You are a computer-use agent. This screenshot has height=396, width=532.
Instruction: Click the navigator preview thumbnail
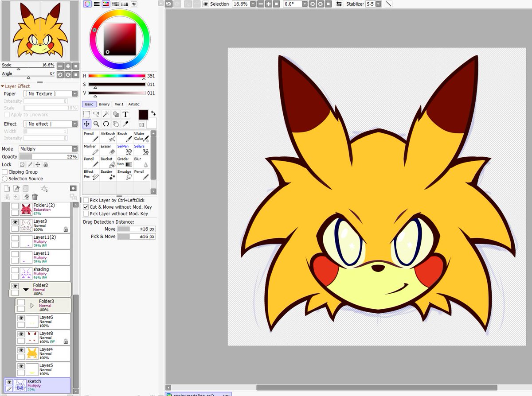point(40,31)
